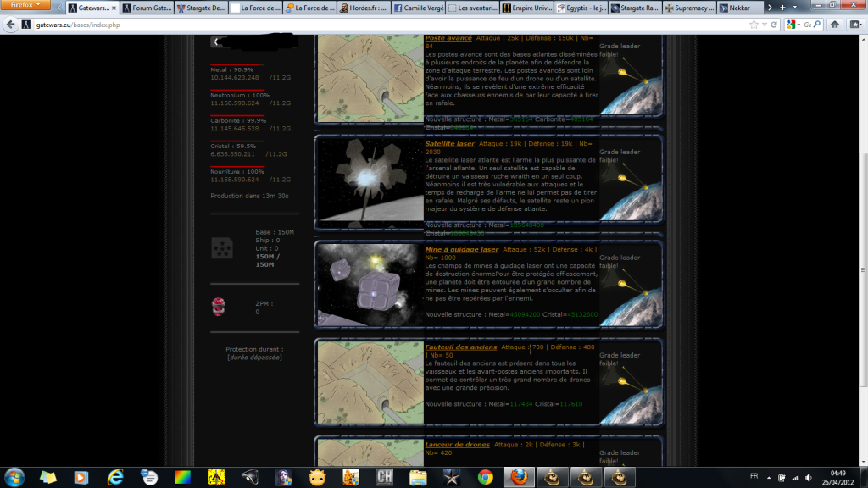Open the Fauteuil des anciens link

point(460,347)
